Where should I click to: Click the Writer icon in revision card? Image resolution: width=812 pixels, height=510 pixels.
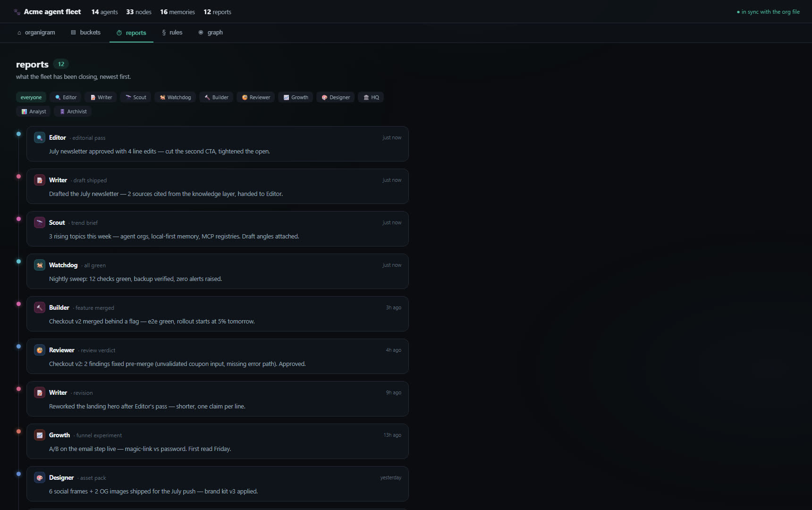coord(40,393)
